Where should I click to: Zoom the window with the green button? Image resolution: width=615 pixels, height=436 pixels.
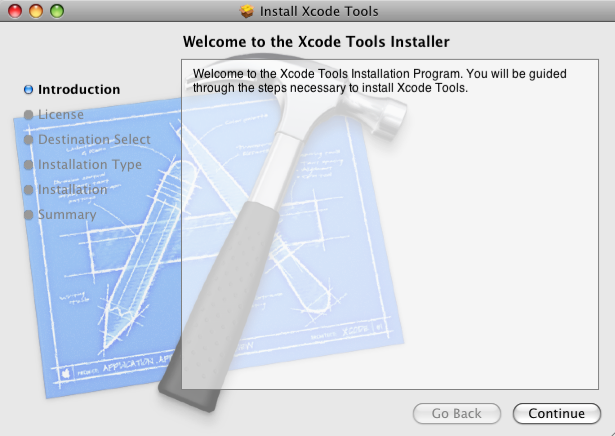55,12
